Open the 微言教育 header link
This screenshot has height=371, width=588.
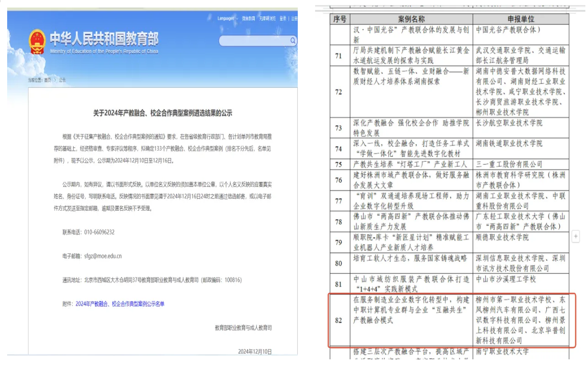pos(248,18)
